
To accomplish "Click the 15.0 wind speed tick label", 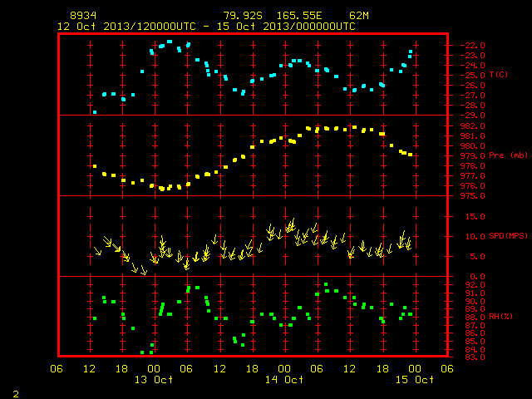I will pos(475,216).
